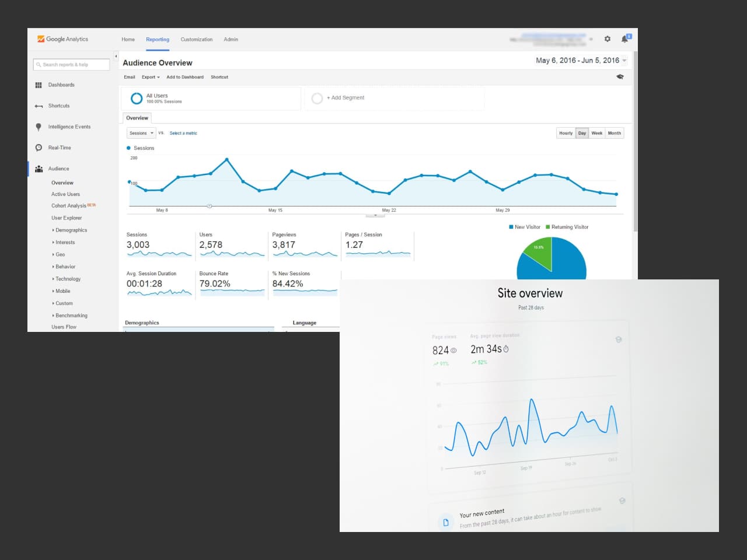747x560 pixels.
Task: Click inside the search reports field
Action: (x=71, y=64)
